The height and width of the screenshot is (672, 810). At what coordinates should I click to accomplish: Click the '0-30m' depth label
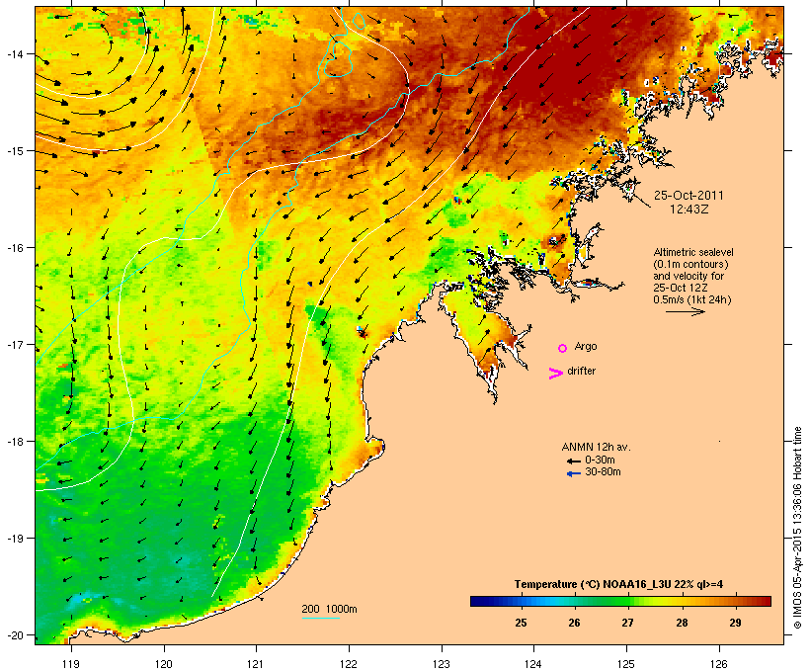point(600,460)
